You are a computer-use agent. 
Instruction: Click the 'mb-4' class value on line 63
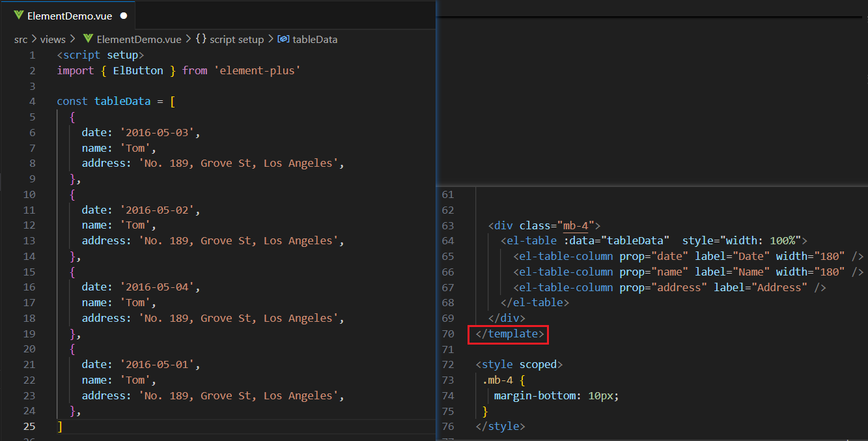[576, 226]
